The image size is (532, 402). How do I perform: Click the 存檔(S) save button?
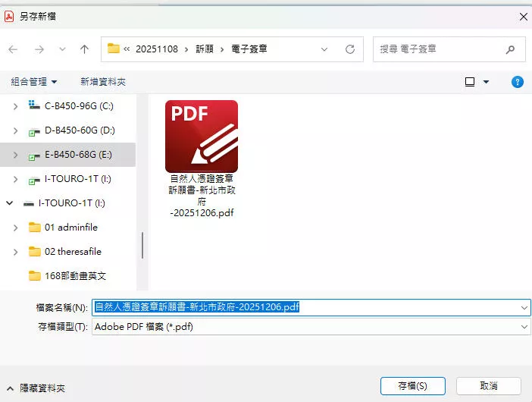412,386
